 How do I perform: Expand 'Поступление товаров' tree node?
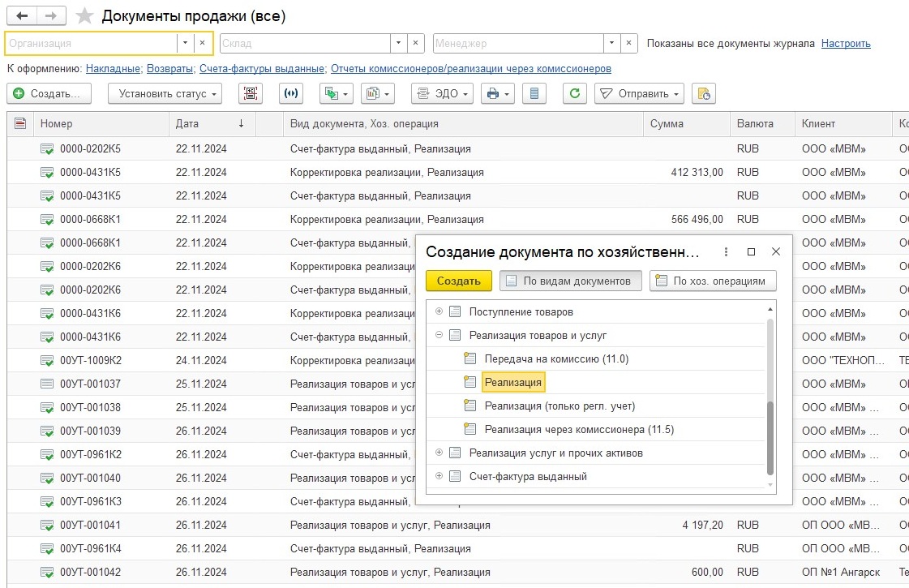point(439,311)
